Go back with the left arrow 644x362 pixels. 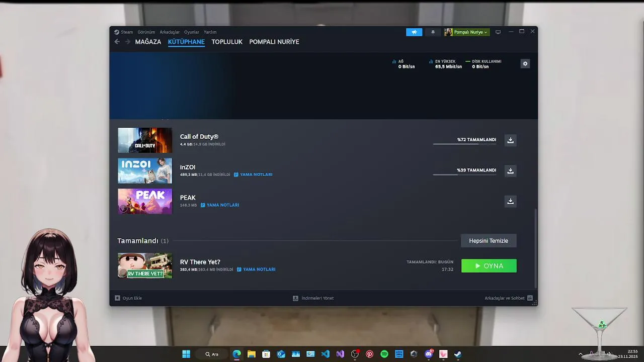117,42
